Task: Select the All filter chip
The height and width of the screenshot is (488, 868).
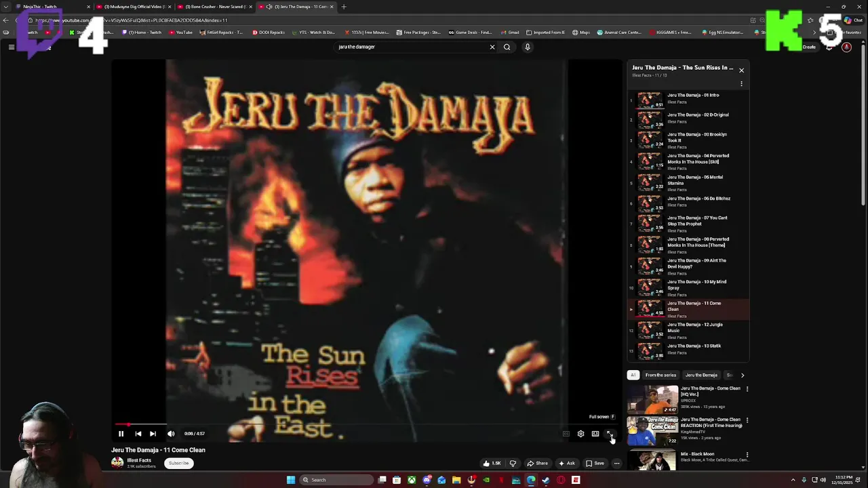Action: pyautogui.click(x=633, y=375)
